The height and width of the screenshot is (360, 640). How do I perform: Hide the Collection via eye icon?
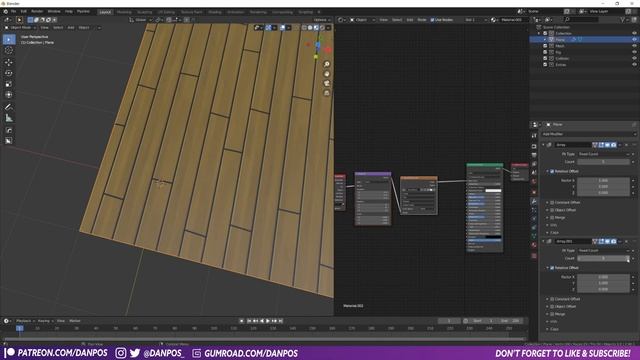click(x=634, y=33)
